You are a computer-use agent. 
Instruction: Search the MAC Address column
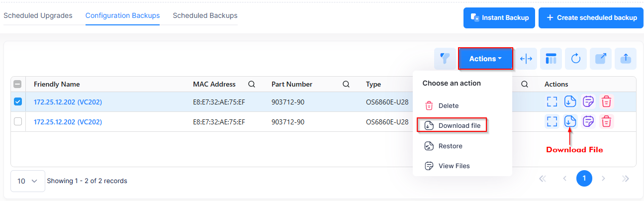(x=252, y=84)
